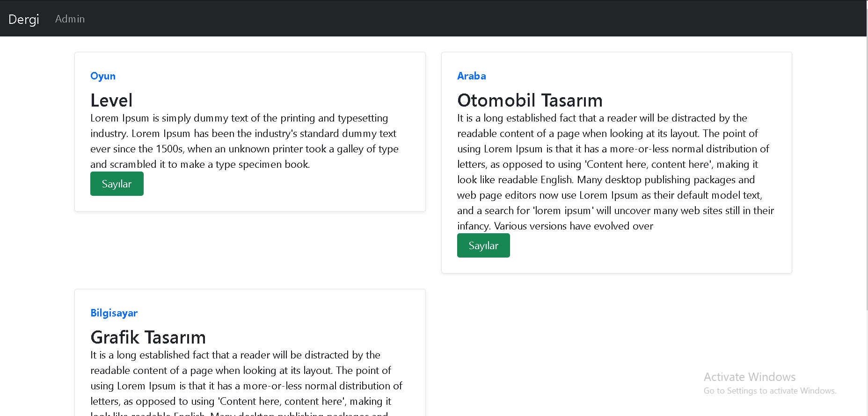Viewport: 868px width, 416px height.
Task: Click the Level article heading
Action: click(111, 100)
